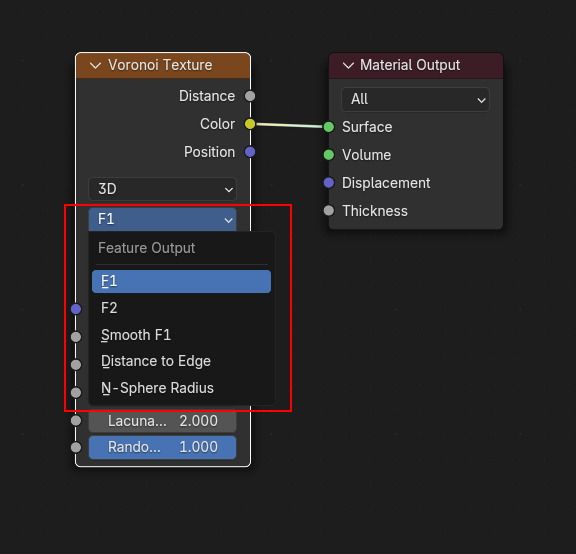The image size is (576, 554).
Task: Collapse the Voronoi Texture node
Action: [x=96, y=66]
